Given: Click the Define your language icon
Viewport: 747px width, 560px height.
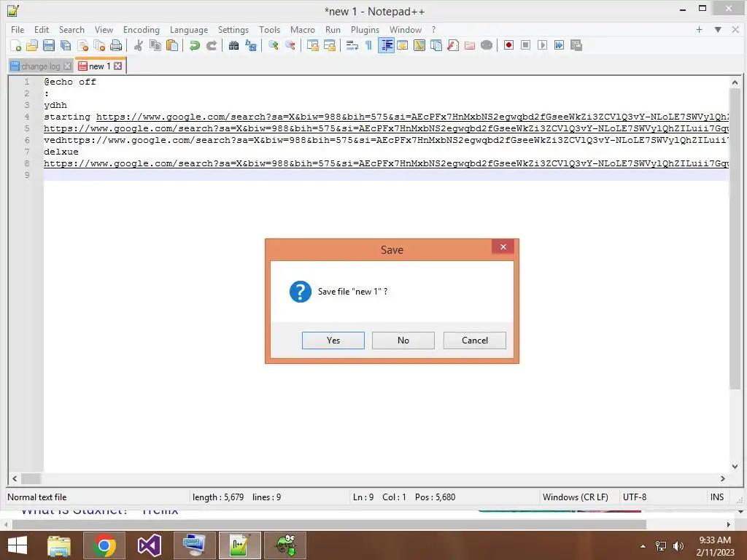Looking at the screenshot, I should (x=403, y=45).
